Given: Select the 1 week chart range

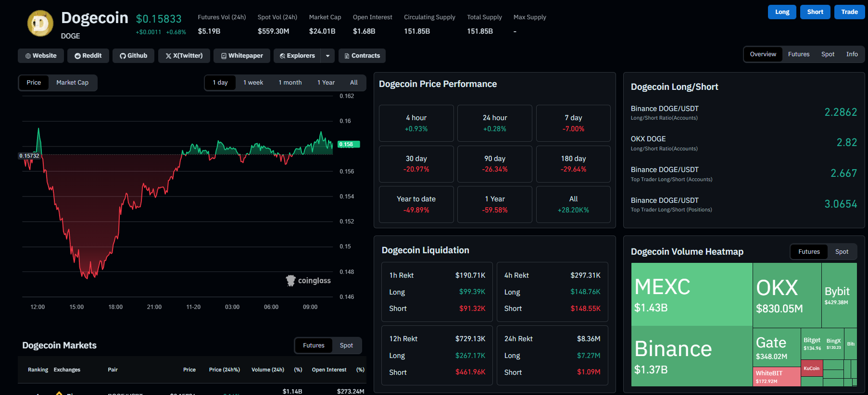Looking at the screenshot, I should tap(253, 83).
